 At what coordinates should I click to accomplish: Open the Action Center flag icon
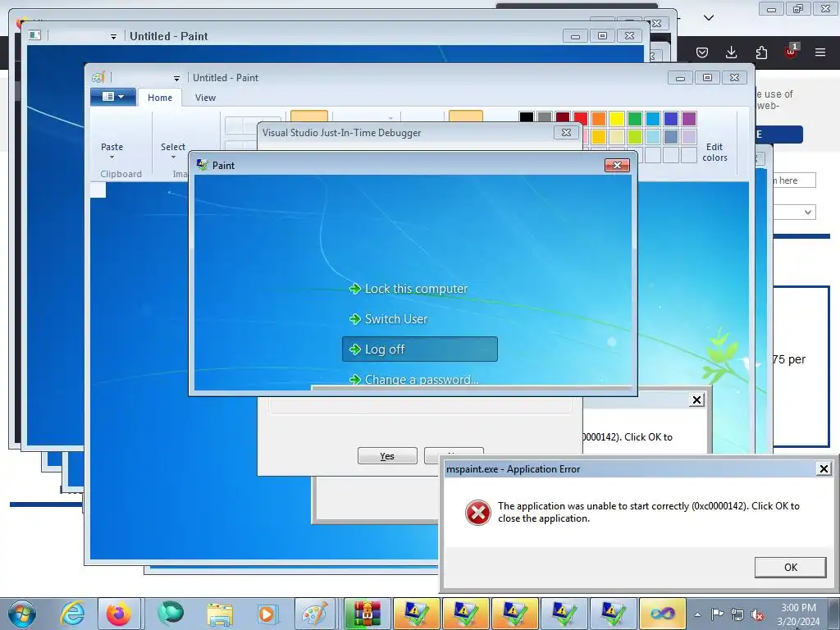[717, 614]
